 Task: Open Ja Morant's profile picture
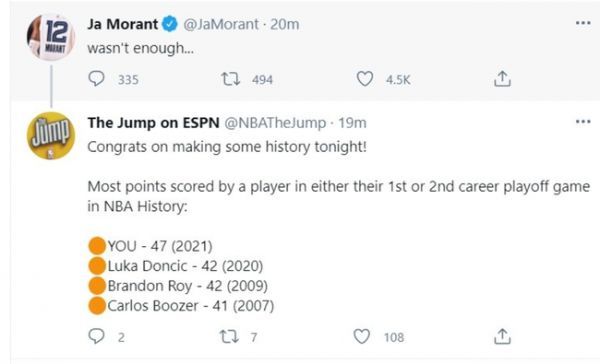pos(51,37)
